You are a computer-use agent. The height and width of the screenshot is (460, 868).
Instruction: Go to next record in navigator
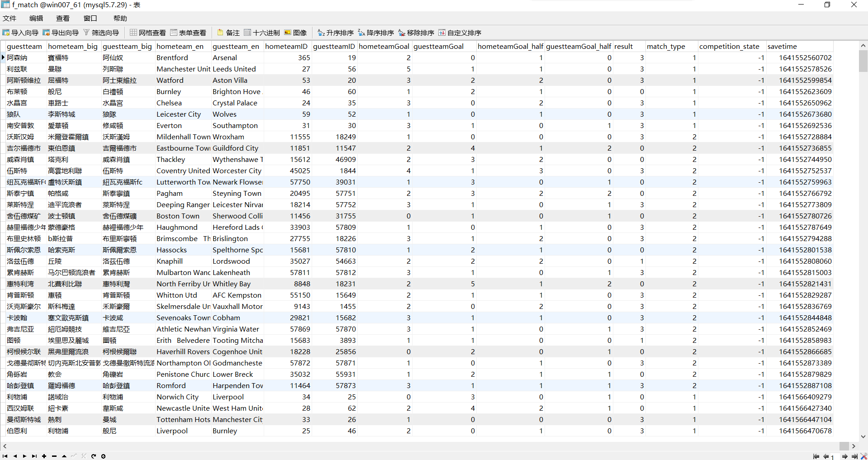[24, 456]
